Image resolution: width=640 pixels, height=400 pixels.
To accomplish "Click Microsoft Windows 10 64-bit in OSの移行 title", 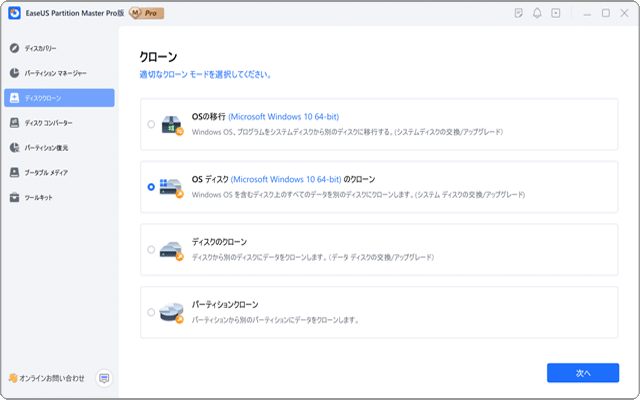I will tap(284, 117).
